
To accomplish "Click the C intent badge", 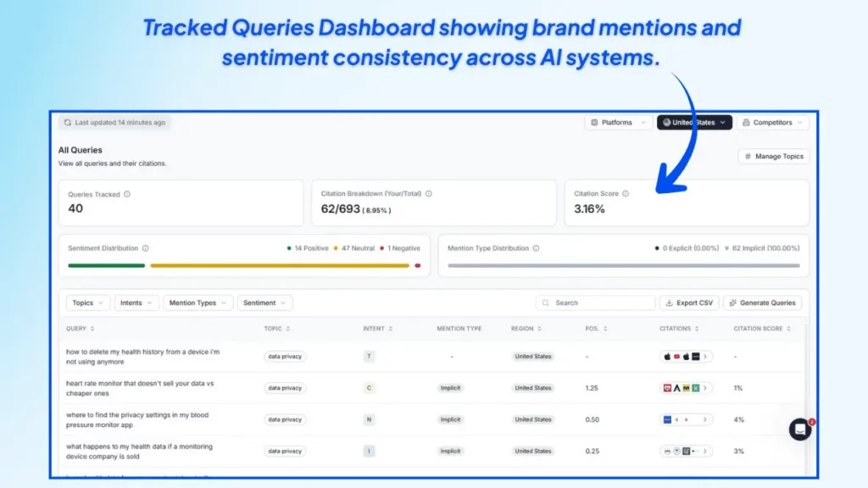I will click(x=369, y=388).
